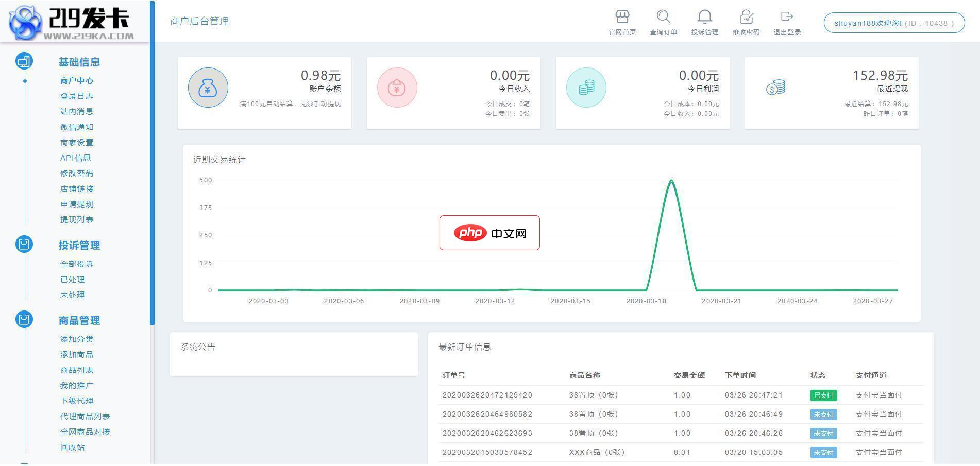Click the 退出登录 logout icon
Viewport: 980px width, 466px height.
tap(787, 16)
